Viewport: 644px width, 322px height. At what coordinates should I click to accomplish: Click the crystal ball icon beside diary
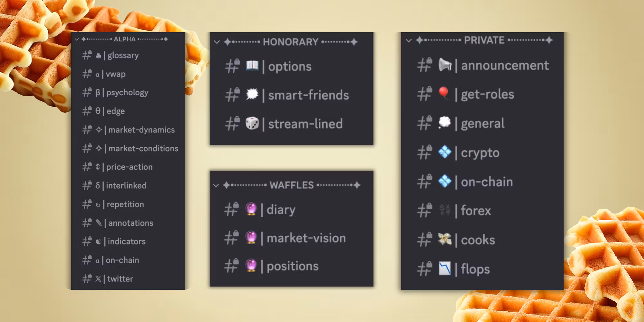coord(251,209)
